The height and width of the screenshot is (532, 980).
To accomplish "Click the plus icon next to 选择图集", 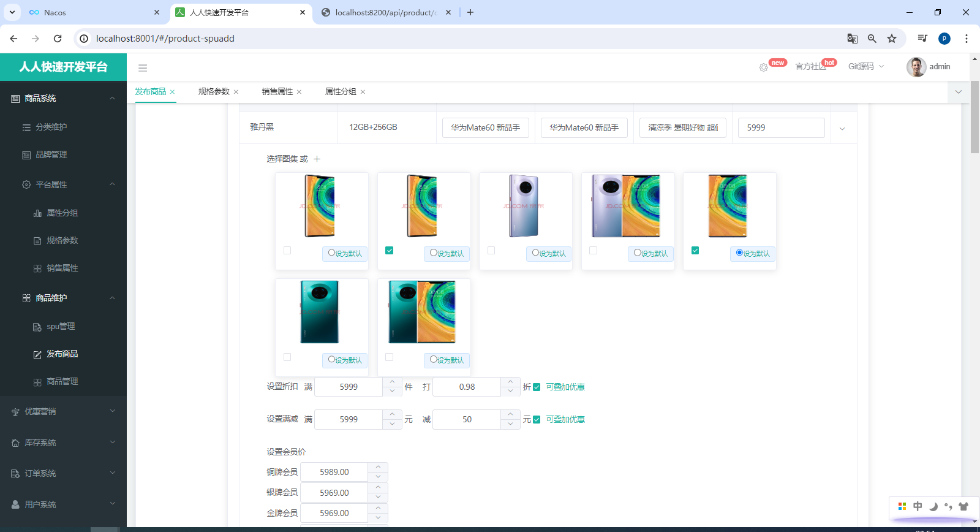I will (317, 159).
